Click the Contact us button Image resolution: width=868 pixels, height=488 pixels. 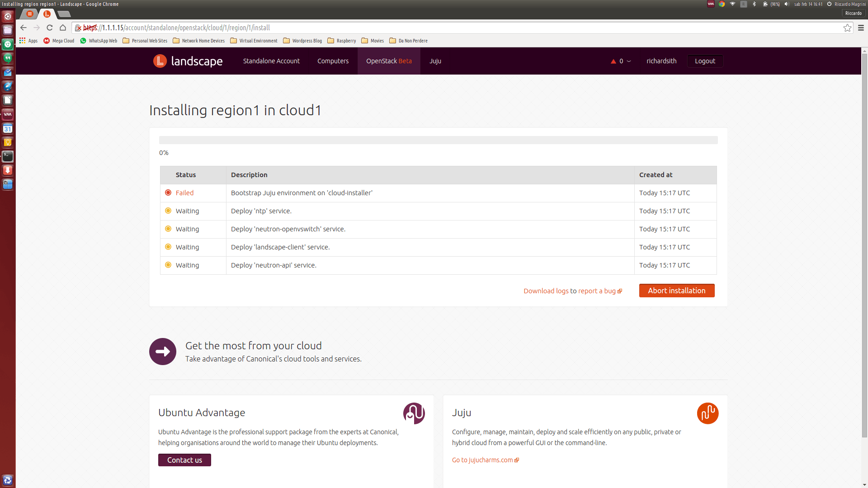click(184, 460)
